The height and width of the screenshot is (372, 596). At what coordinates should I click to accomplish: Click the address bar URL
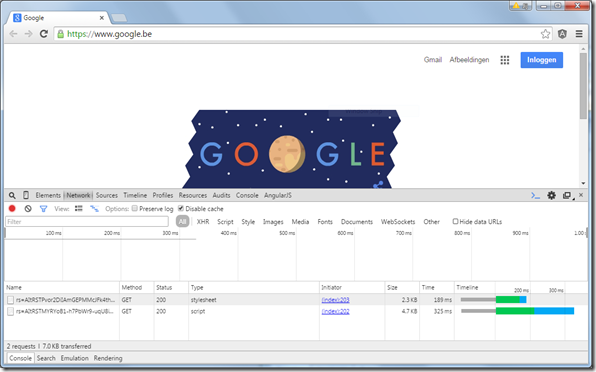pyautogui.click(x=109, y=34)
